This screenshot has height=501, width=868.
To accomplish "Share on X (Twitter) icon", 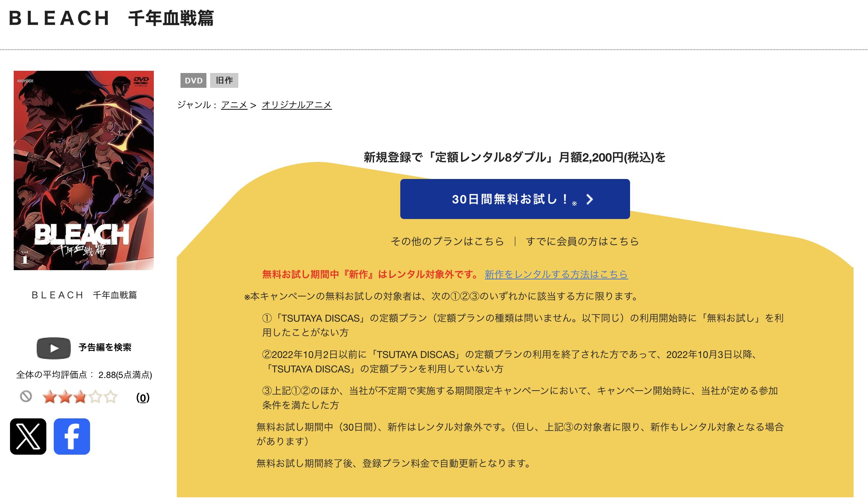I will coord(28,436).
